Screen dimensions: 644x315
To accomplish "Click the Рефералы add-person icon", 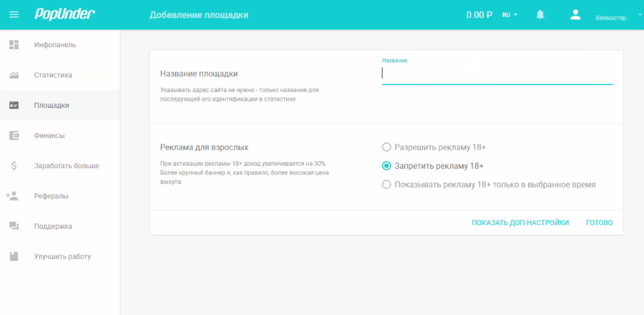I will 13,196.
